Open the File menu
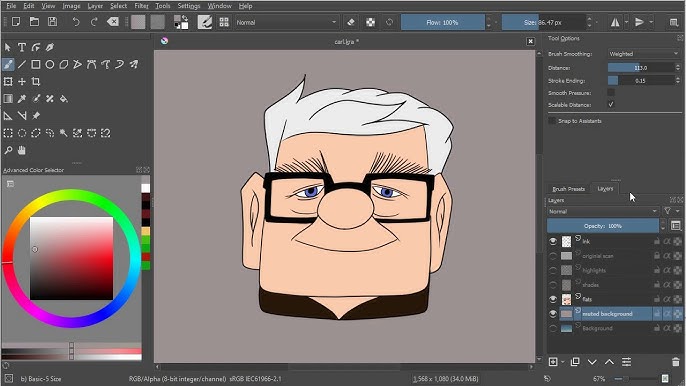Viewport: 686px width, 386px height. click(x=11, y=6)
